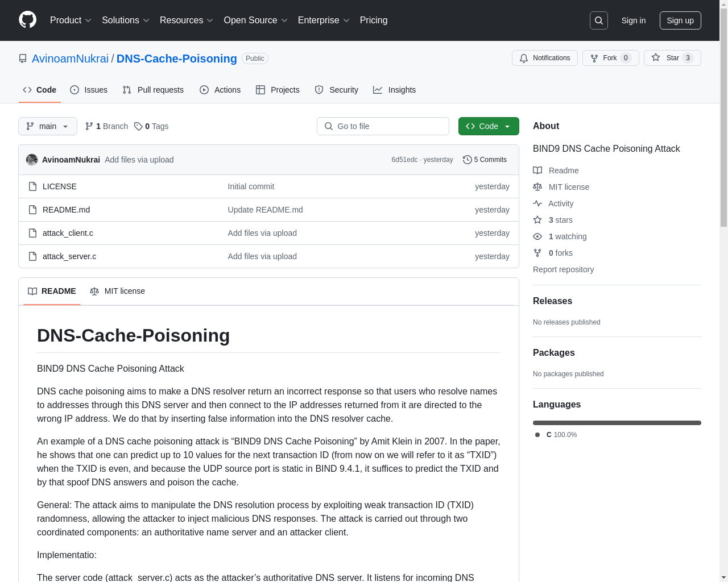728x582 pixels.
Task: Click the C 100.0% language entry
Action: 556,435
